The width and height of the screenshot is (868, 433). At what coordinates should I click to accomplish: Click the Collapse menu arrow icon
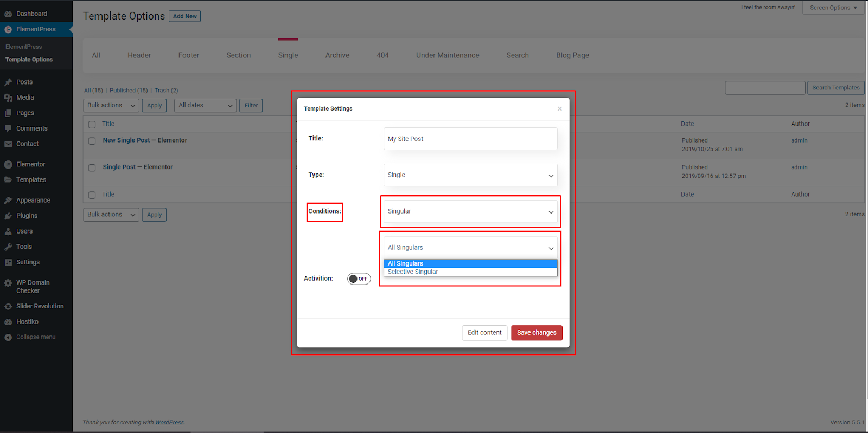[8, 337]
